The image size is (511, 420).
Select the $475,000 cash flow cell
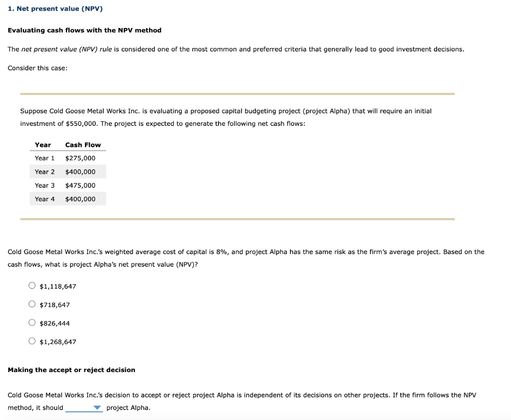[80, 185]
